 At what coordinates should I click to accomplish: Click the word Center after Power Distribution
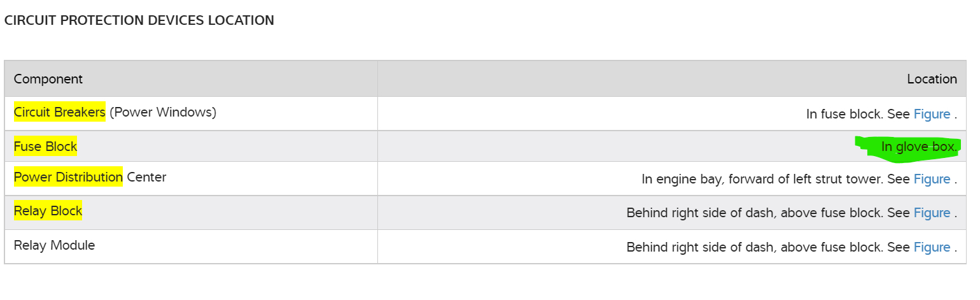146,177
